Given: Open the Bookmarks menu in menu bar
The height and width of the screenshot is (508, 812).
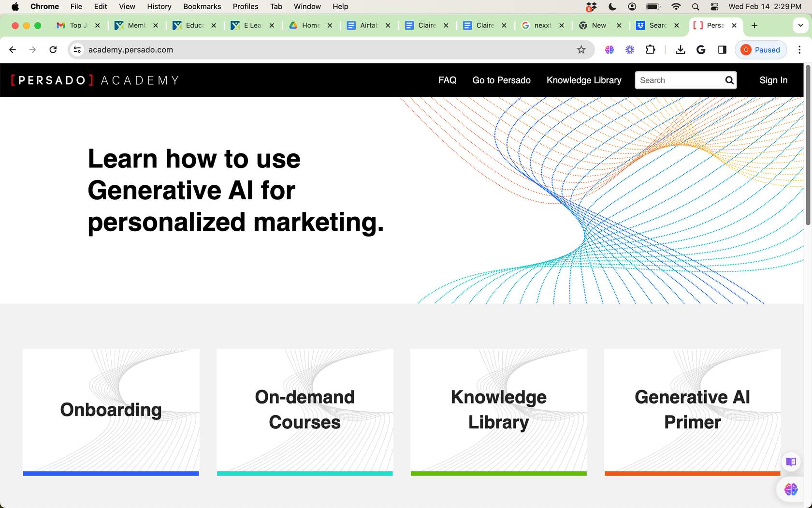Looking at the screenshot, I should click(x=202, y=6).
